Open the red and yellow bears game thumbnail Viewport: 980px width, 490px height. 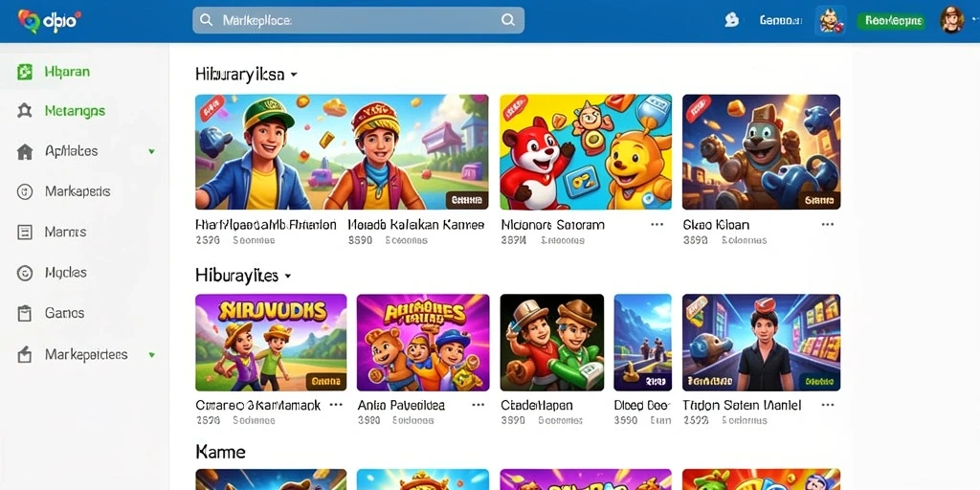pyautogui.click(x=586, y=152)
